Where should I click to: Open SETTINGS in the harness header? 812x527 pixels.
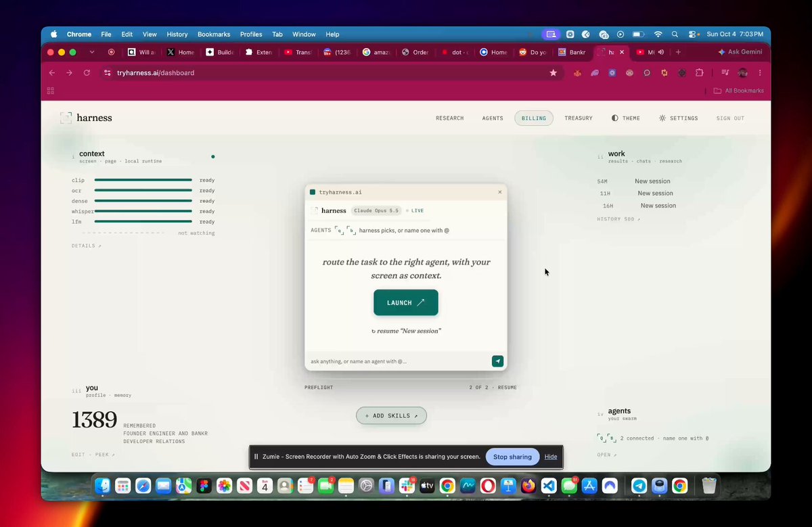[x=679, y=118]
